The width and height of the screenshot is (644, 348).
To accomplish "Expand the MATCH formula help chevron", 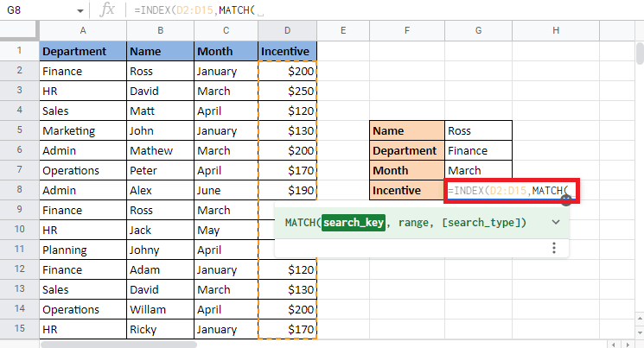I will point(556,222).
